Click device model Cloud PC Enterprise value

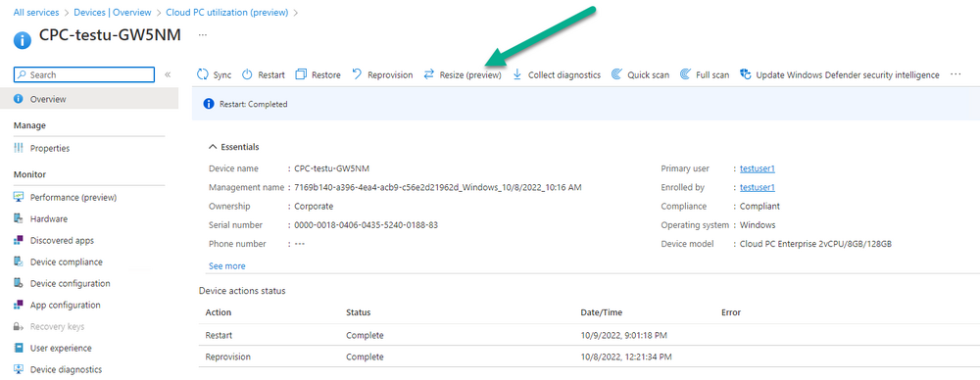pyautogui.click(x=815, y=244)
